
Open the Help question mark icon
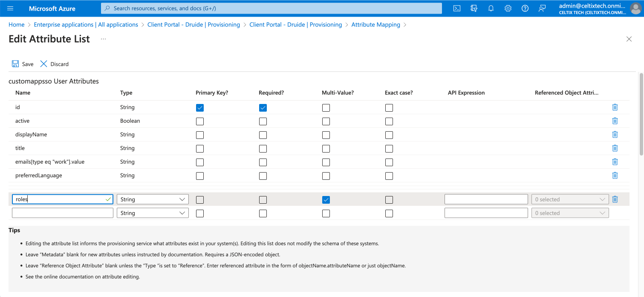tap(525, 9)
